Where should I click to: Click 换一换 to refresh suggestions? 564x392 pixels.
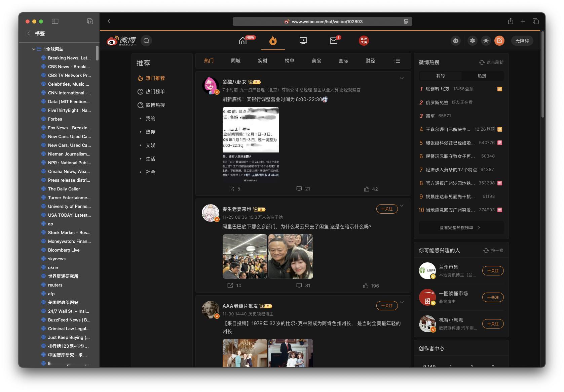point(493,251)
